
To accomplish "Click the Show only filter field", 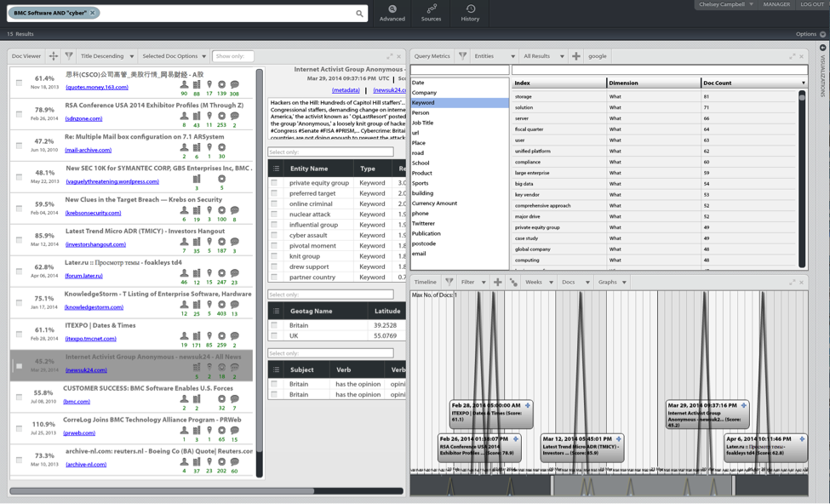I will pos(232,56).
